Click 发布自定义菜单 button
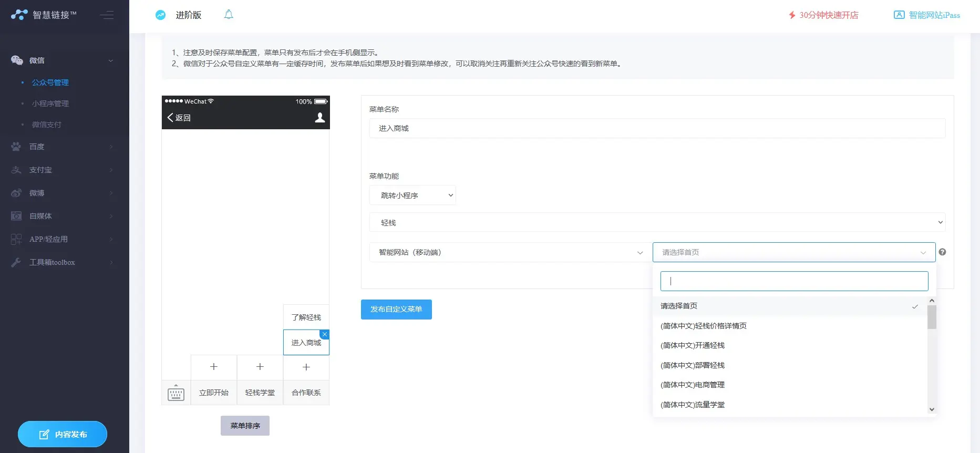Screen dimensions: 980x453 [396, 310]
